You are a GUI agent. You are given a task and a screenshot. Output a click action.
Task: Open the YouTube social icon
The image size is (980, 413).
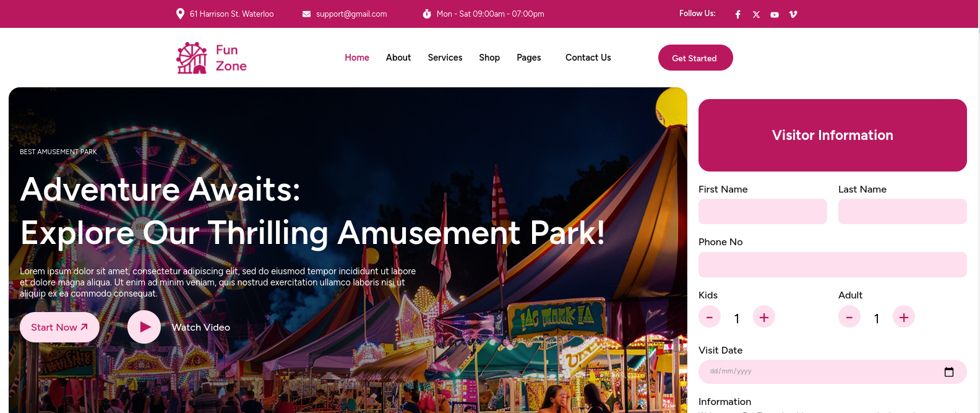(x=775, y=14)
